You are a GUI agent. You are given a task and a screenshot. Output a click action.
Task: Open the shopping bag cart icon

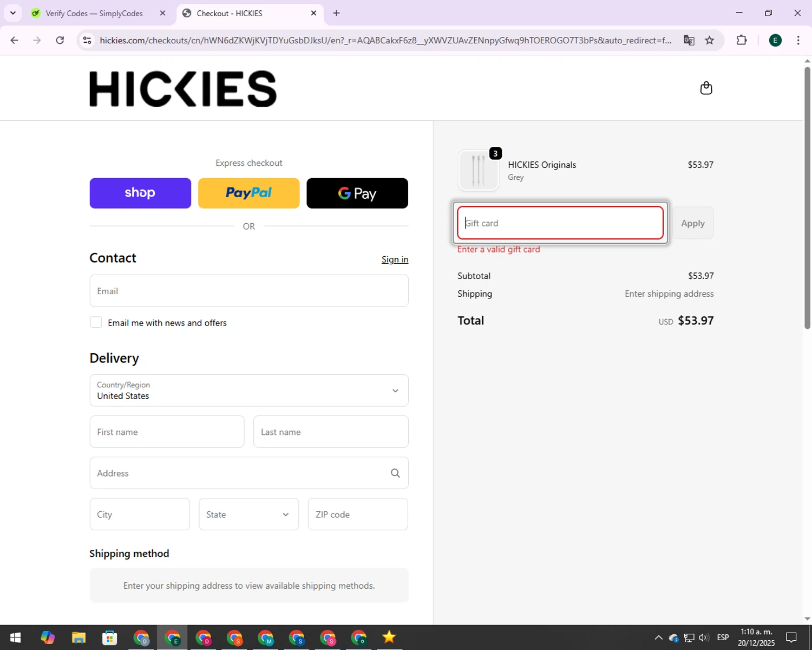point(706,88)
